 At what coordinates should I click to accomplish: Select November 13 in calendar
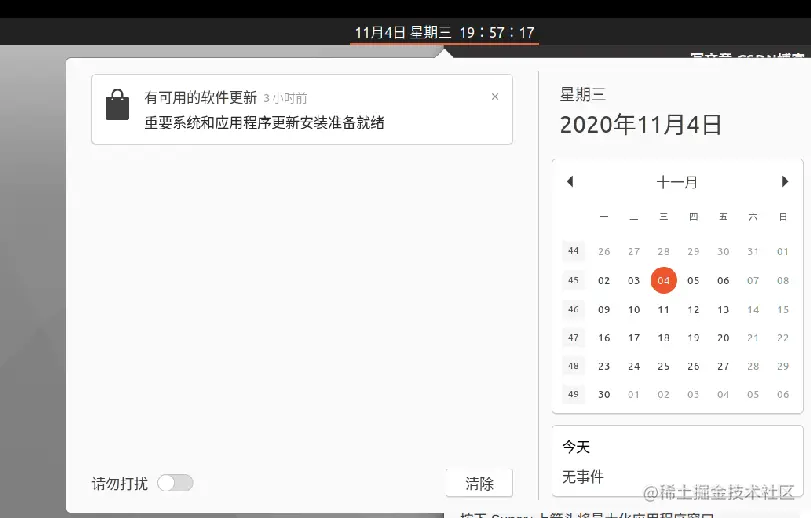(x=723, y=309)
